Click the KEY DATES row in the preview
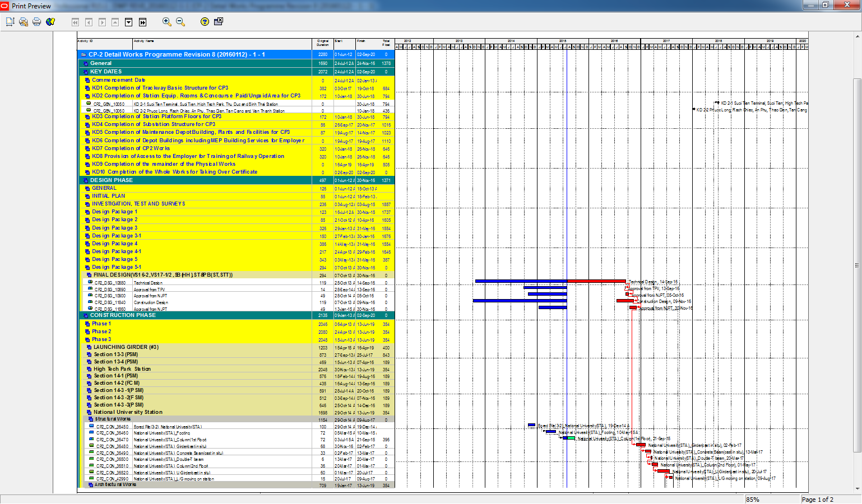Image resolution: width=862 pixels, height=504 pixels. pos(106,72)
